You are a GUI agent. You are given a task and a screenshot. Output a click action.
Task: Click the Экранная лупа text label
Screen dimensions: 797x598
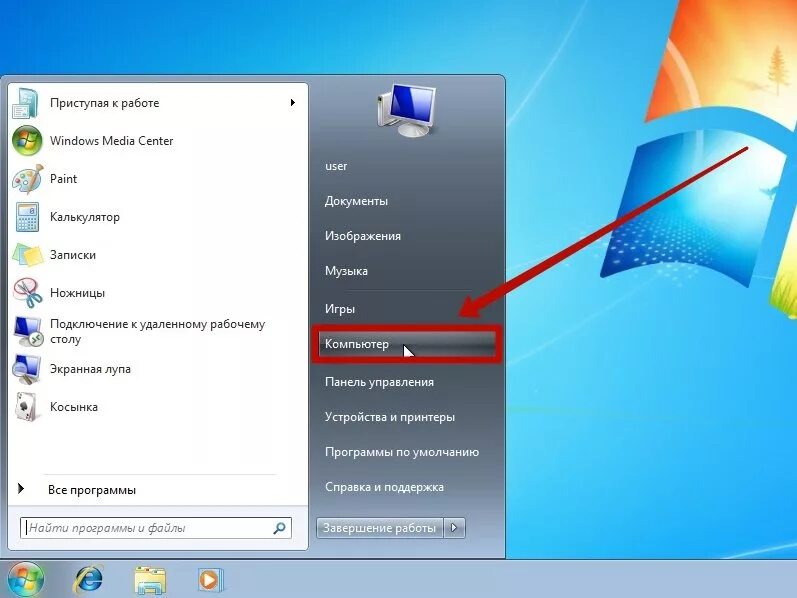pos(90,369)
